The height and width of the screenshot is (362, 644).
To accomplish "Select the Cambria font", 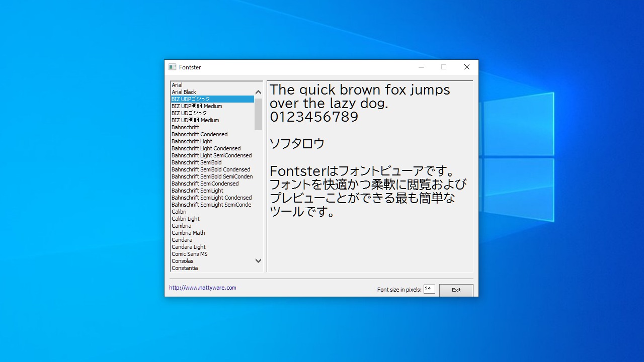I will (212, 226).
